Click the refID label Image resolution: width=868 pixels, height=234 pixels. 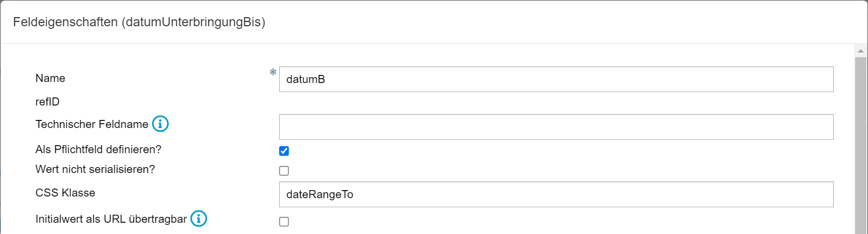[48, 102]
